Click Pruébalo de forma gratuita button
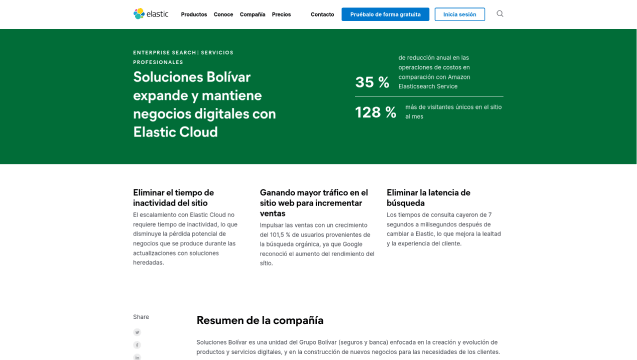637x360 pixels. [x=385, y=14]
